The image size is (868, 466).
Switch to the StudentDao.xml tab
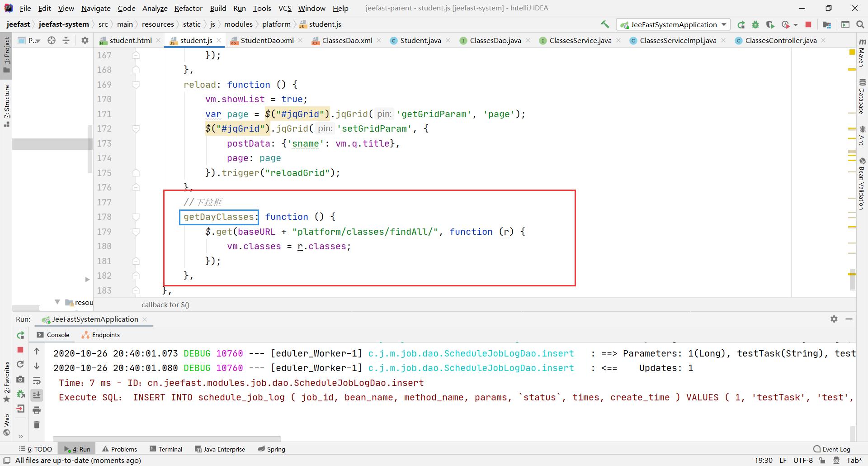(267, 40)
